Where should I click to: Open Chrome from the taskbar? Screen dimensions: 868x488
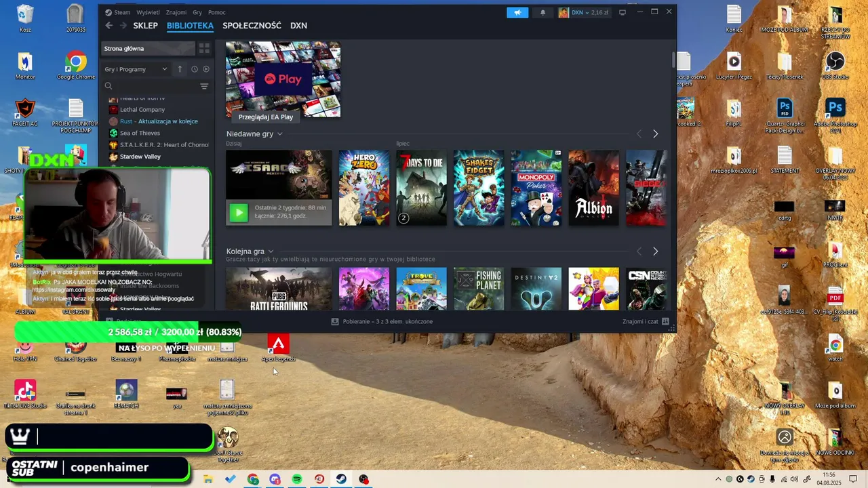tap(253, 479)
